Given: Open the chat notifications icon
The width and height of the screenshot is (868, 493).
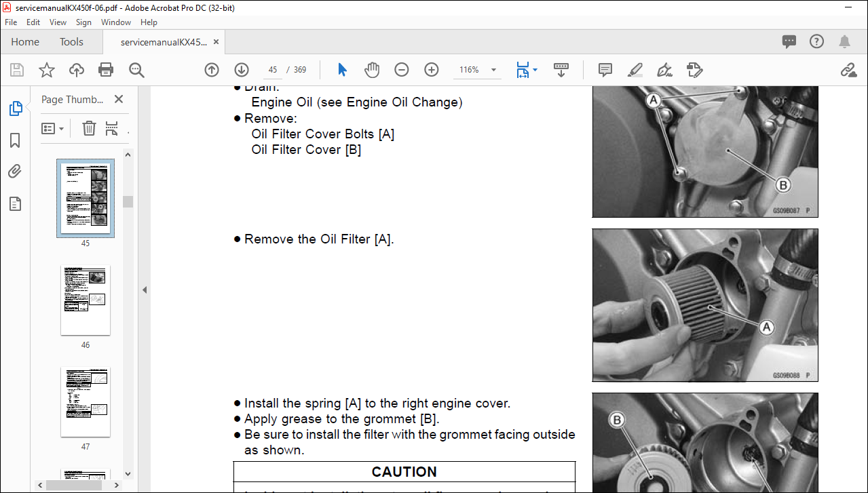Looking at the screenshot, I should point(789,41).
